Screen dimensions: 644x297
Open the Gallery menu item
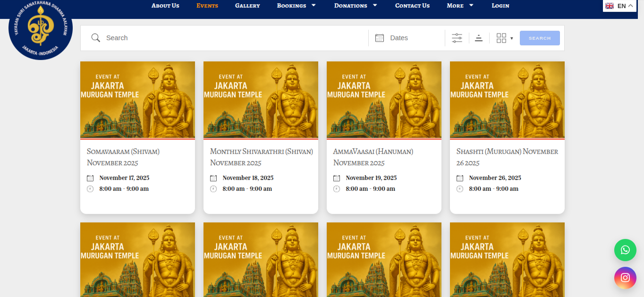point(247,6)
